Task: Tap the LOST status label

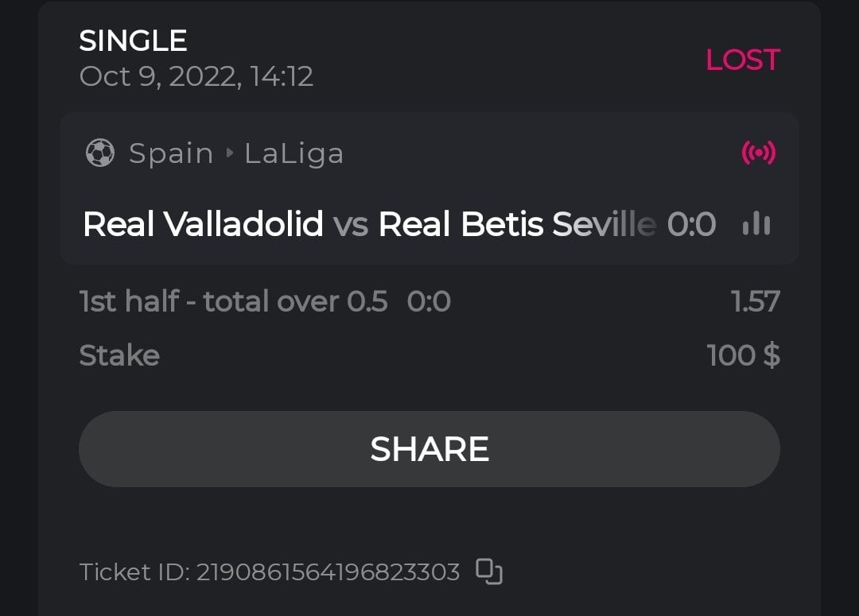Action: click(742, 60)
